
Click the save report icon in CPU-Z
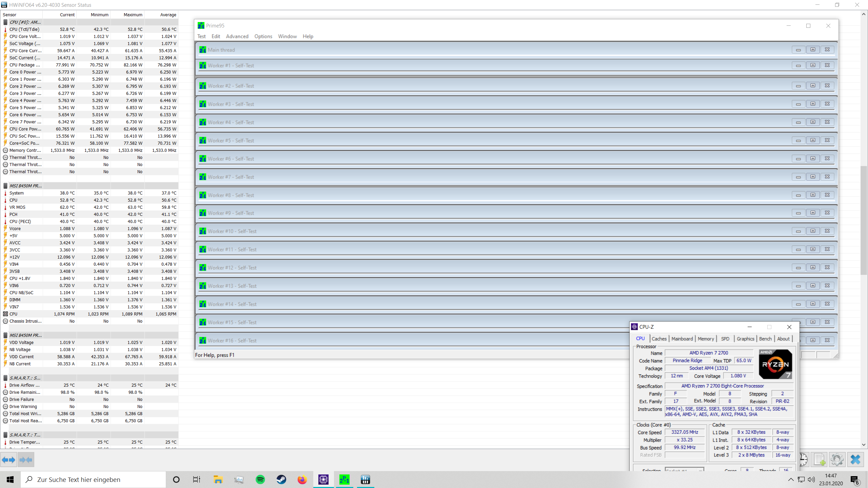pos(819,460)
